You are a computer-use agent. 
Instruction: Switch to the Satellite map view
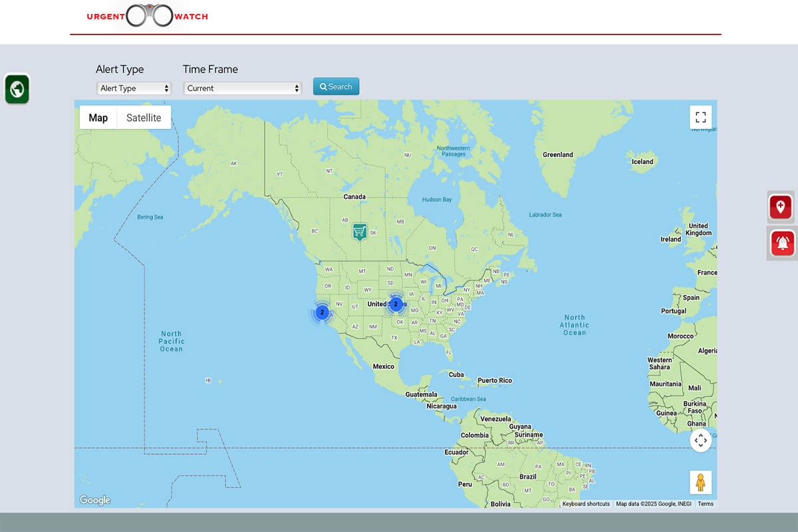[x=144, y=118]
